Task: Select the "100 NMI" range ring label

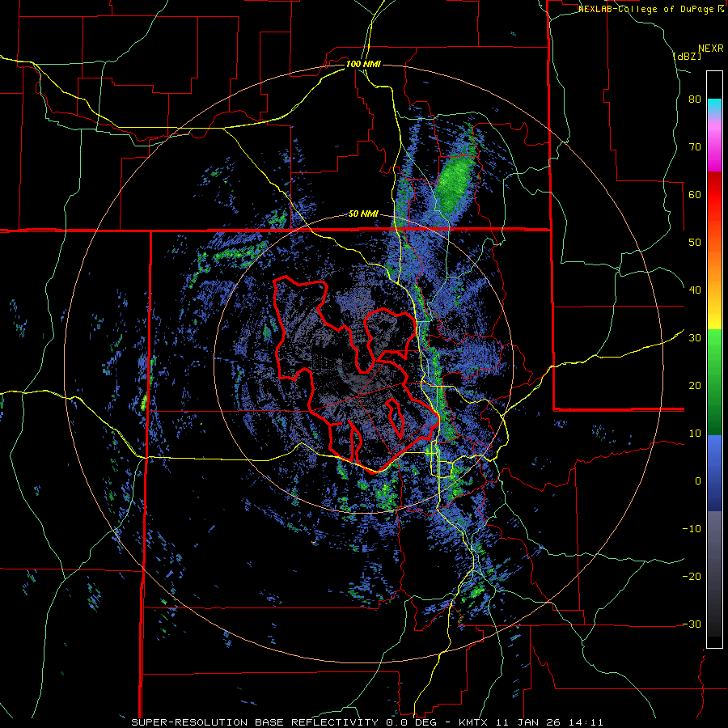Action: point(363,64)
